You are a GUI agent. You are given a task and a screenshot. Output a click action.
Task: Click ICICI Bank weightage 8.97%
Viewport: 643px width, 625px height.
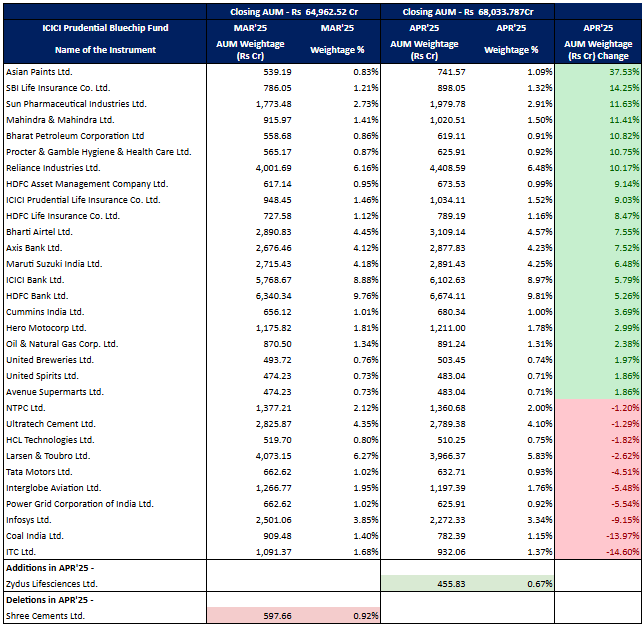(x=540, y=280)
